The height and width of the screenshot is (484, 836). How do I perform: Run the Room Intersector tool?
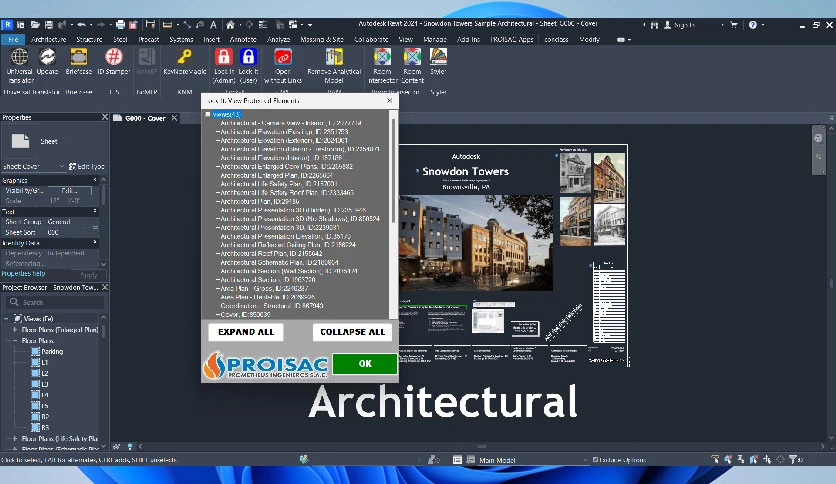pos(382,57)
